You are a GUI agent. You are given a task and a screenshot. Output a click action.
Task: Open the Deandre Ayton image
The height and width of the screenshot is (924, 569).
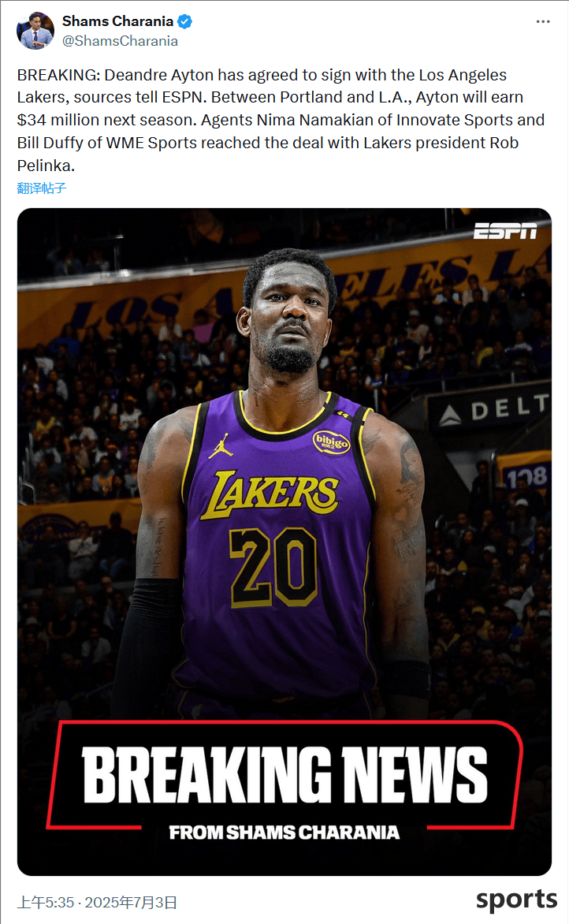coord(284,542)
